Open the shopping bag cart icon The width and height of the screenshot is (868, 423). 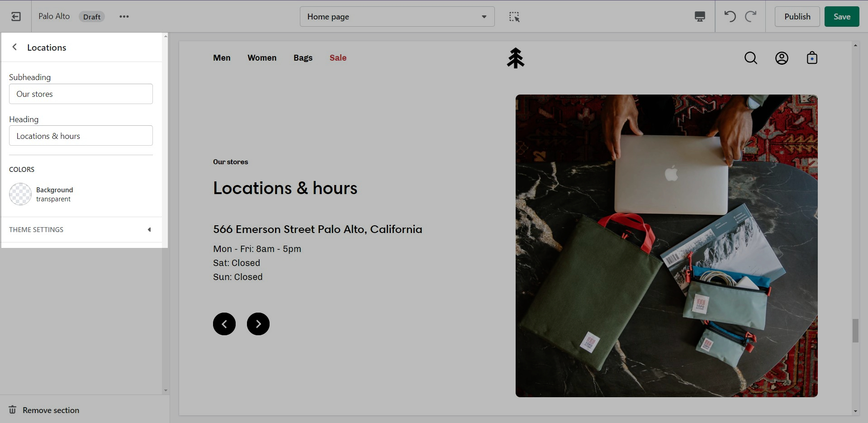pyautogui.click(x=812, y=58)
